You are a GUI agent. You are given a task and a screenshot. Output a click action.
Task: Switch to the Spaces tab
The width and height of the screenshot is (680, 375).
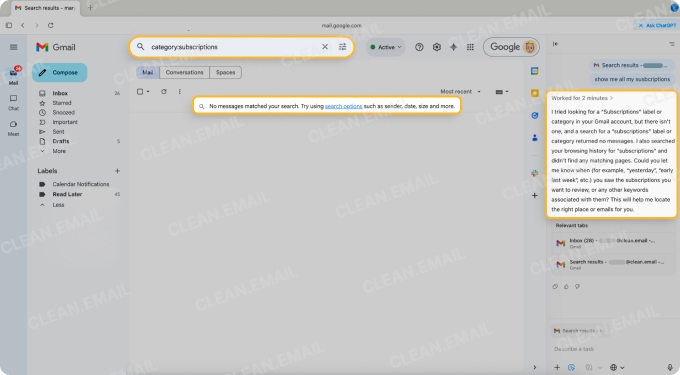pyautogui.click(x=226, y=72)
